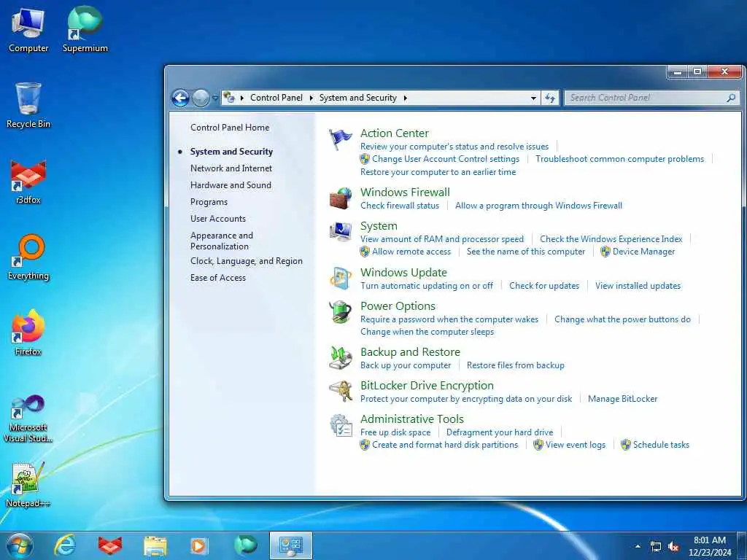Select the Firefox desktop shortcut
Screen dimensions: 747x560
click(28, 332)
